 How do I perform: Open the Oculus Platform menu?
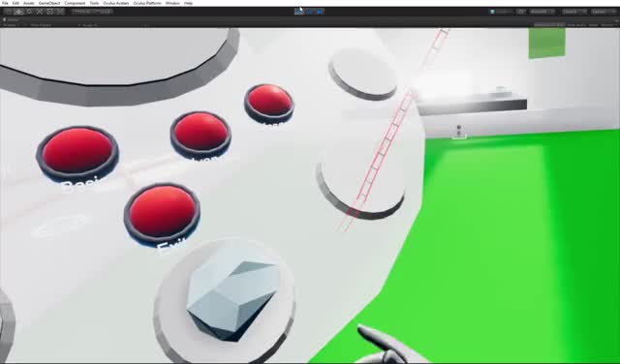point(147,3)
